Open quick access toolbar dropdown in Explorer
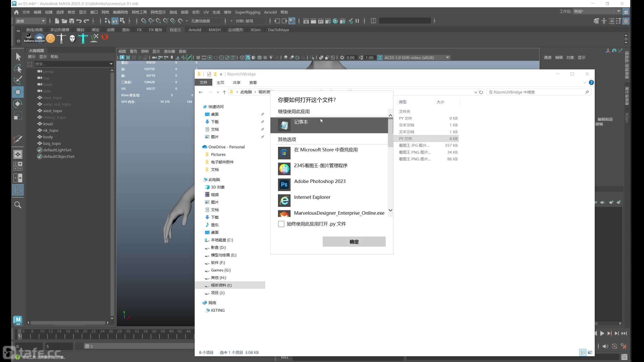644x362 pixels. pyautogui.click(x=221, y=74)
